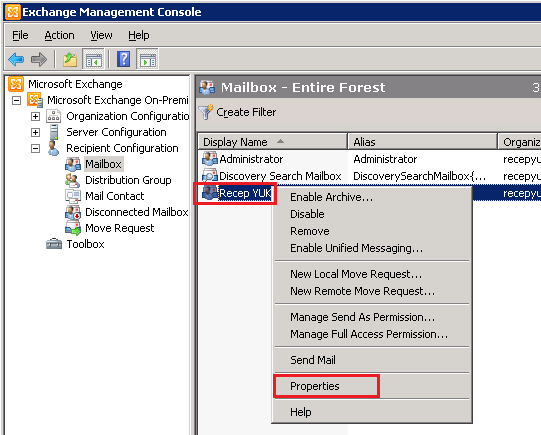Choose Enable Archive from the context menu

(331, 197)
